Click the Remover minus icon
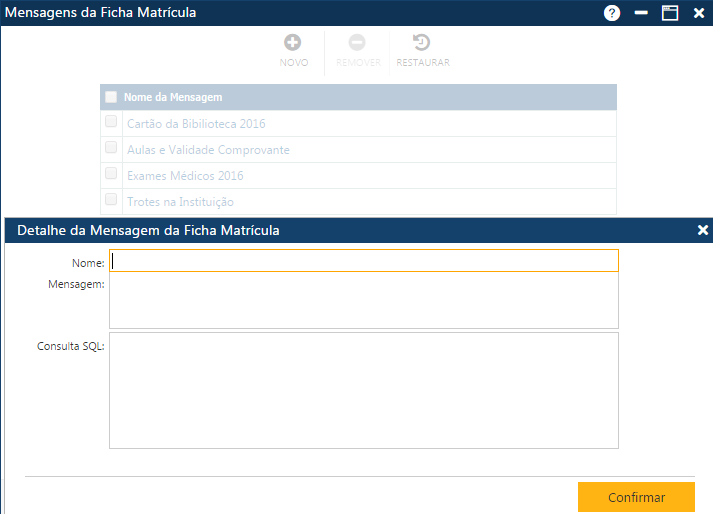The image size is (713, 514). (x=357, y=43)
